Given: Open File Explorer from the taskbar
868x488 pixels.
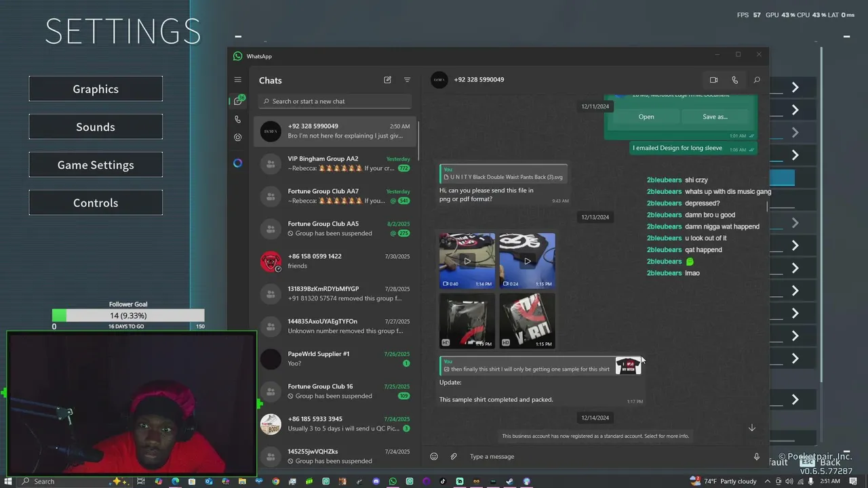Looking at the screenshot, I should [x=242, y=481].
